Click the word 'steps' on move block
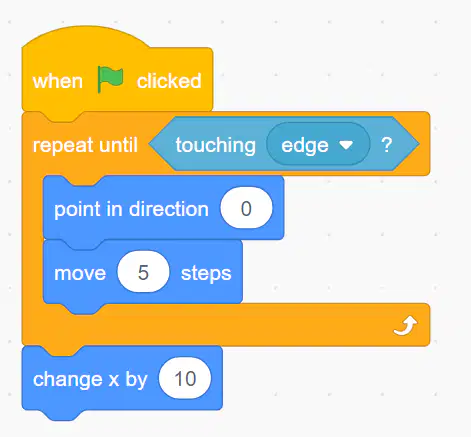Viewport: 471px width, 437px height. click(206, 274)
